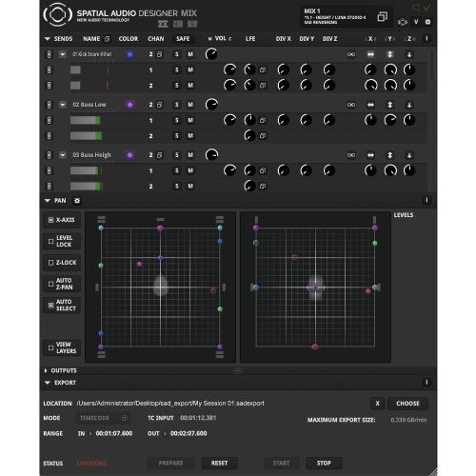The height and width of the screenshot is (476, 476).
Task: Enable LEVEL LOCK checkbox
Action: click(50, 241)
